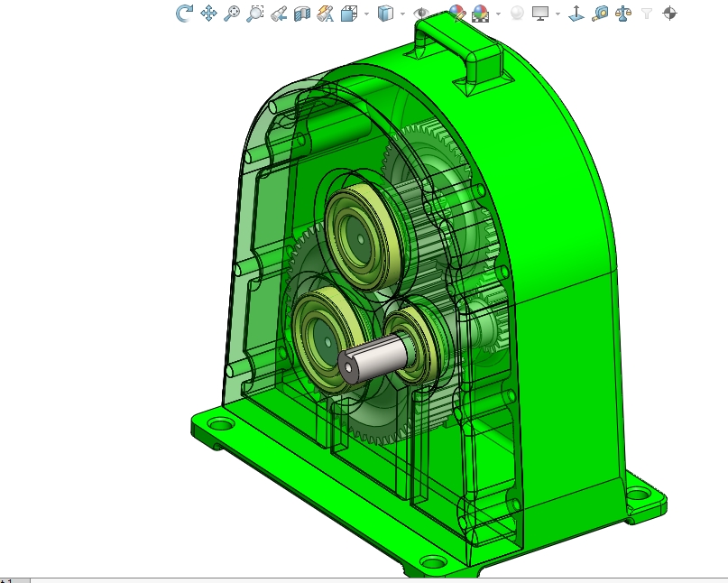This screenshot has height=583, width=728.
Task: Toggle Hide/Show Items with the eye icon
Action: [x=421, y=13]
